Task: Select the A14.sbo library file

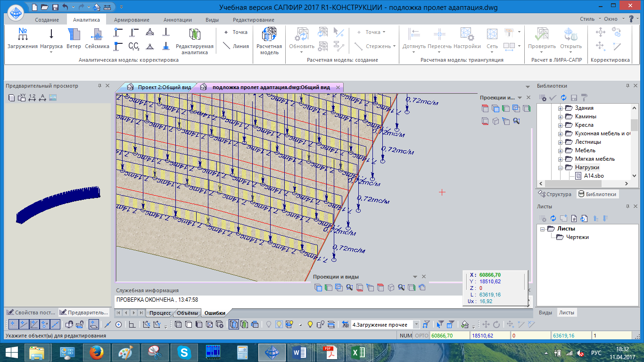Action: coord(594,176)
